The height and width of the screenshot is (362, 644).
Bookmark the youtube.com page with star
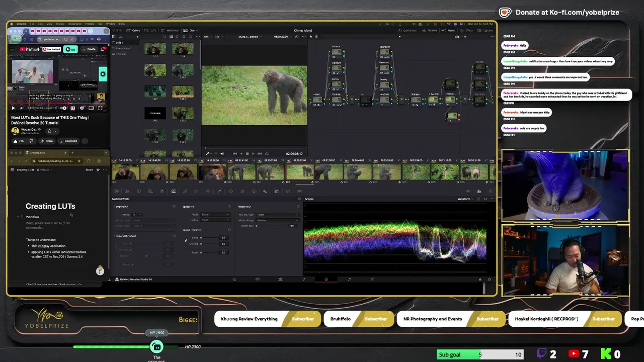[x=72, y=39]
